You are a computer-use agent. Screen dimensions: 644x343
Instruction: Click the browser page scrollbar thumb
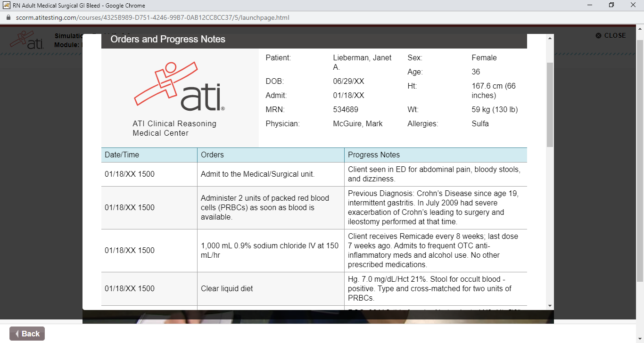point(640,160)
